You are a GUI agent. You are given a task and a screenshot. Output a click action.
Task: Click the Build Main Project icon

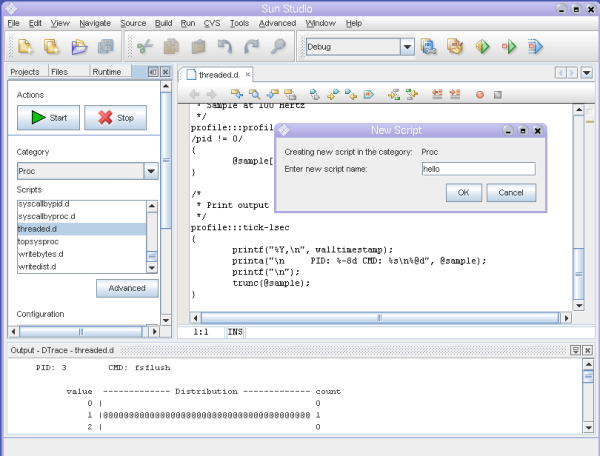point(429,47)
